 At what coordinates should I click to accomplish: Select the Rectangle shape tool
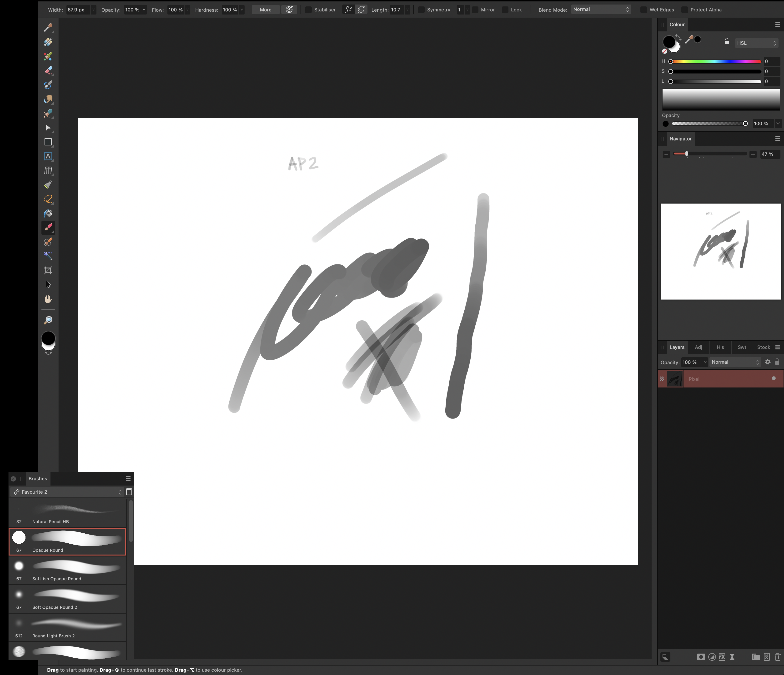[48, 142]
